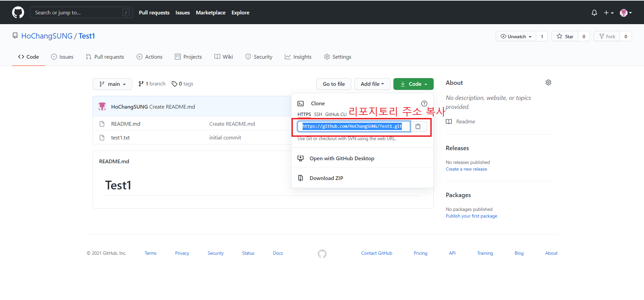Screen dimensions: 644x300
Task: Switch to the Settings tab
Action: [x=338, y=57]
